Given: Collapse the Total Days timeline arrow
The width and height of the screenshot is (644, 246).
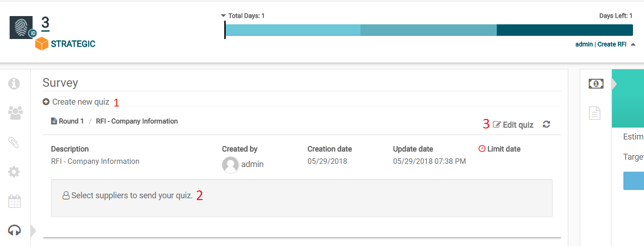Looking at the screenshot, I should (223, 16).
